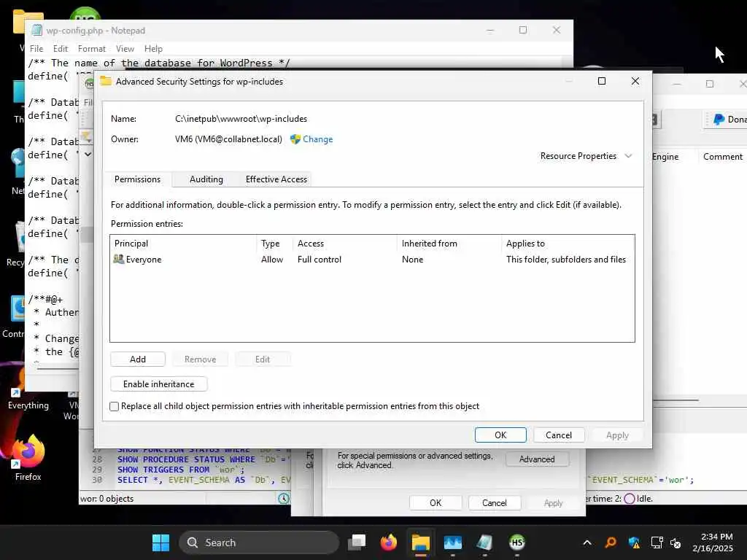Viewport: 747px width, 560px height.
Task: Open network display tray icon
Action: click(x=657, y=542)
